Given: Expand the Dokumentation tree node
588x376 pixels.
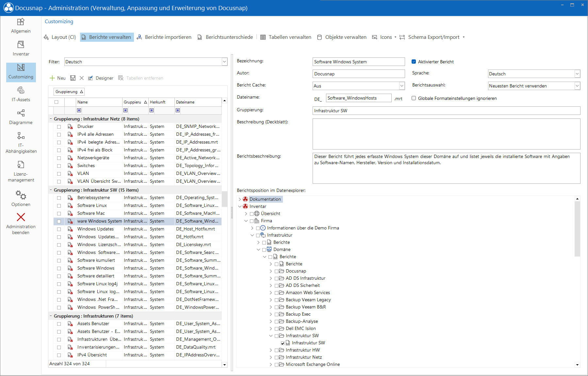Looking at the screenshot, I should [x=240, y=199].
